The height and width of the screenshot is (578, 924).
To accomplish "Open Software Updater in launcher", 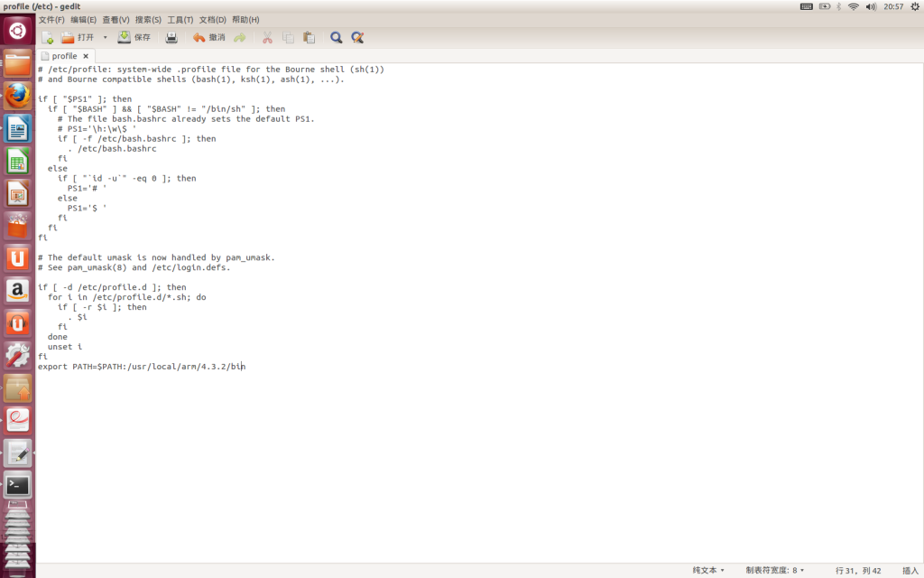I will [x=18, y=388].
